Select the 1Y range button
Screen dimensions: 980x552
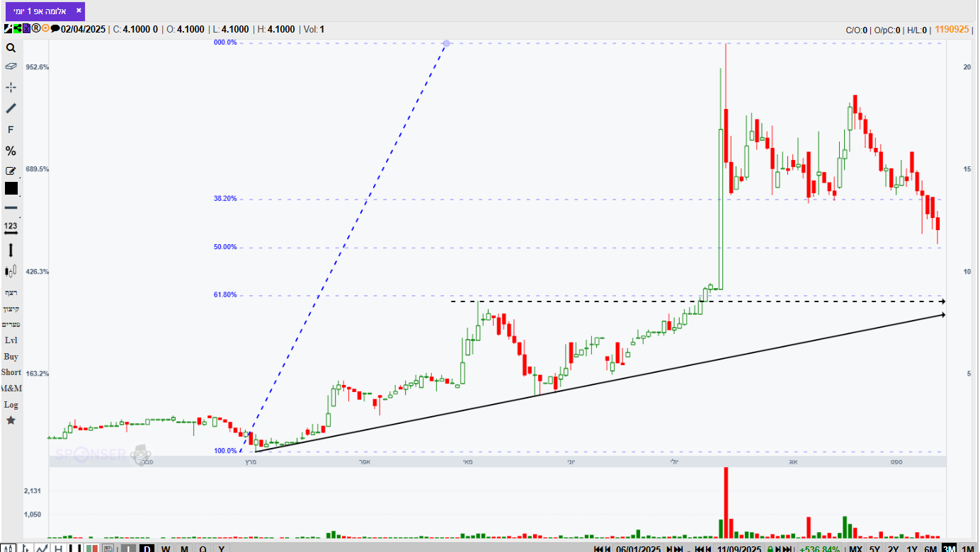pos(912,549)
